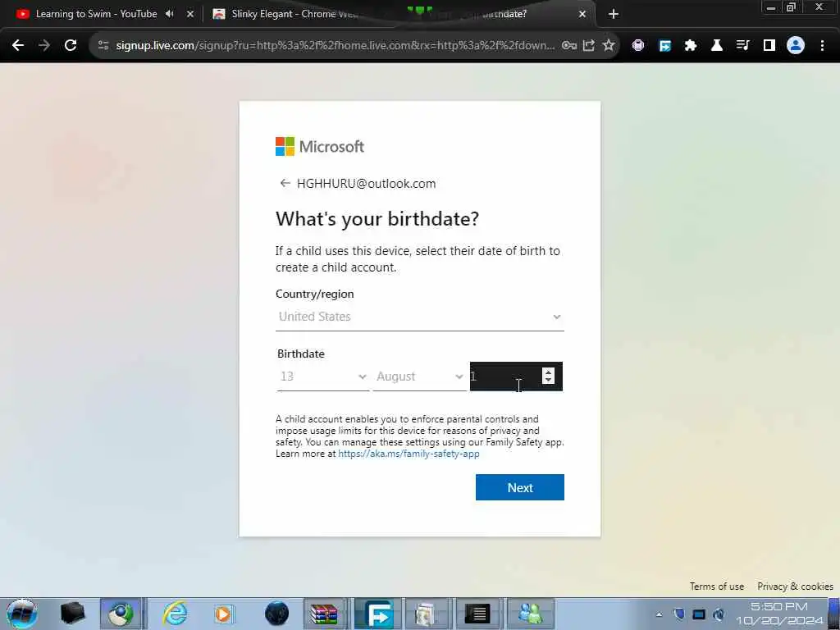Go back to email entry arrow
Screen dimensions: 840x630
[285, 183]
